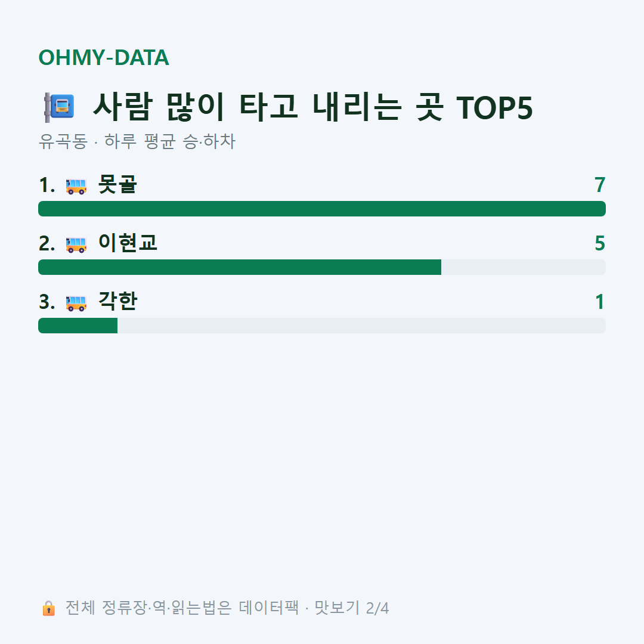Image resolution: width=644 pixels, height=644 pixels.
Task: Click the subtitle 유곡동 · 하루 평균 승·하차
Action: pyautogui.click(x=137, y=141)
